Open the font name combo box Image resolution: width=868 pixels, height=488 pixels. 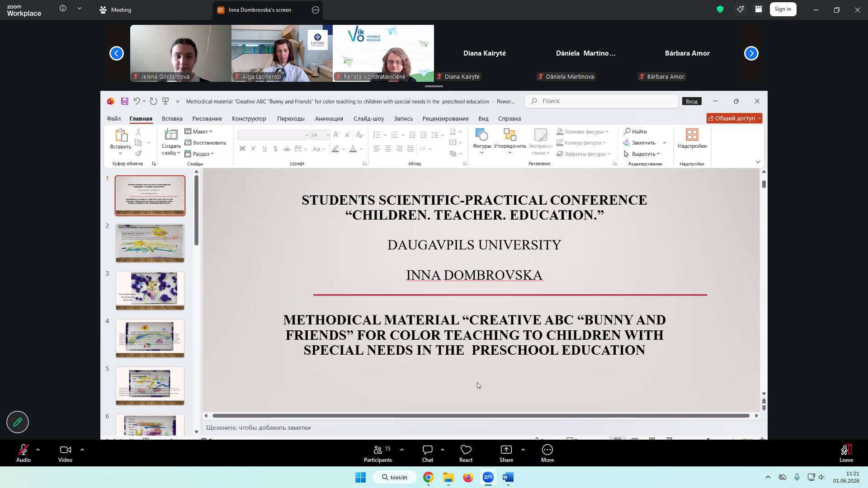click(273, 135)
